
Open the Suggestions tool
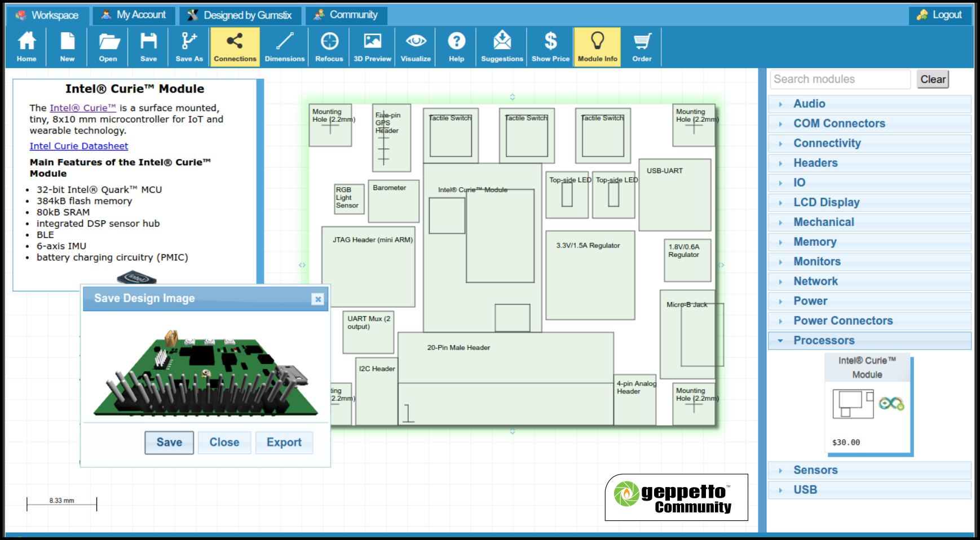click(x=502, y=47)
